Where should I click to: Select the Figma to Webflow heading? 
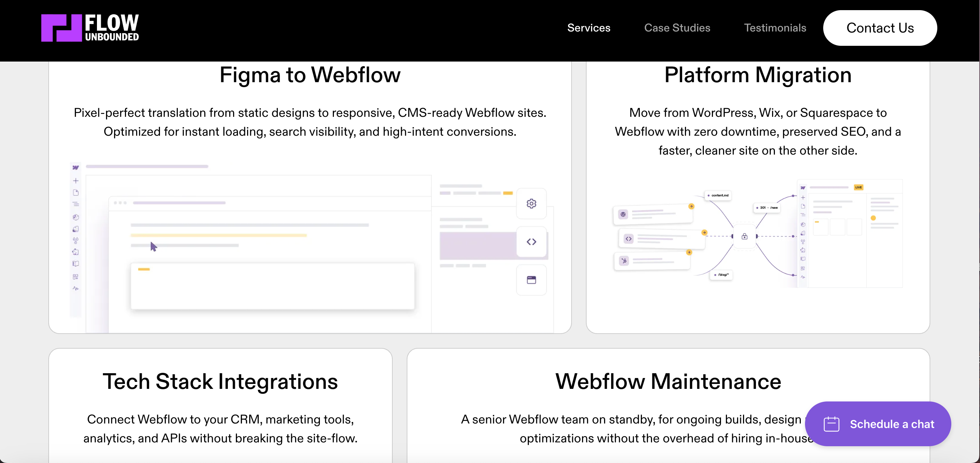click(x=310, y=74)
